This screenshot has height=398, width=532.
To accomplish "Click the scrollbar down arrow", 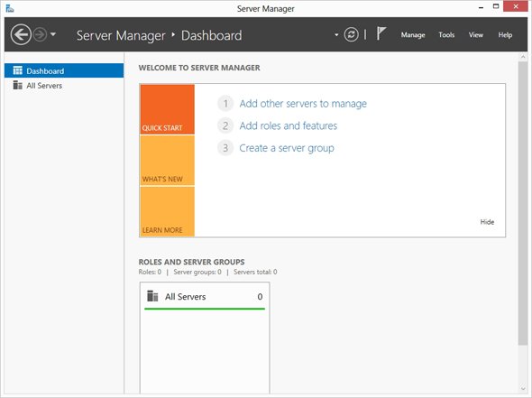I will tap(523, 389).
